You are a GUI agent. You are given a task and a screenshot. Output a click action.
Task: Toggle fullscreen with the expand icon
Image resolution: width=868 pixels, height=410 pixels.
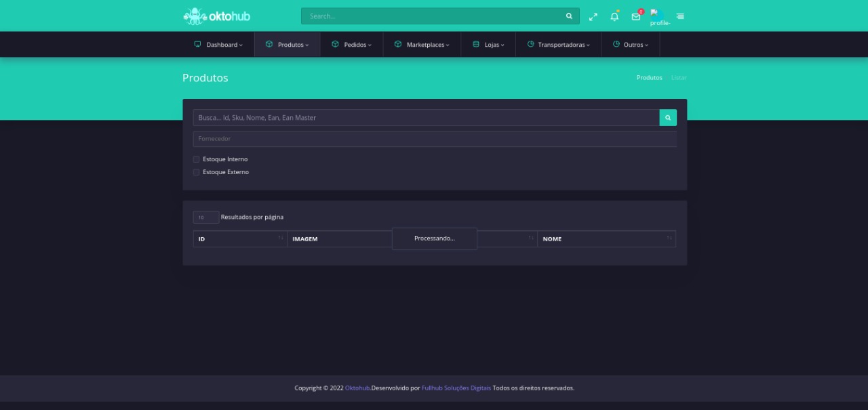[x=593, y=16]
